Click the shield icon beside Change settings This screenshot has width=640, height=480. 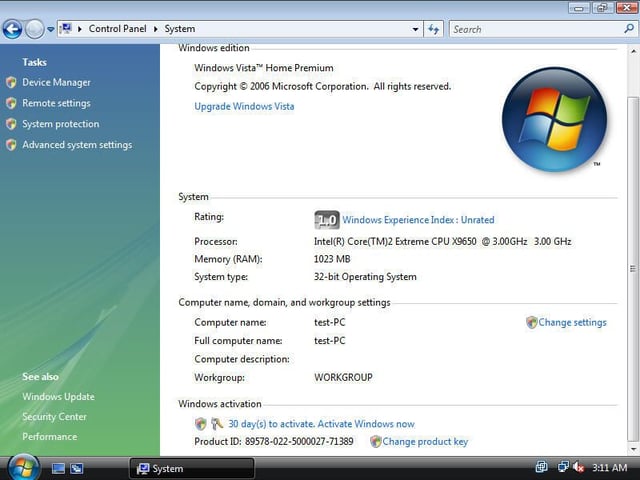(x=531, y=322)
